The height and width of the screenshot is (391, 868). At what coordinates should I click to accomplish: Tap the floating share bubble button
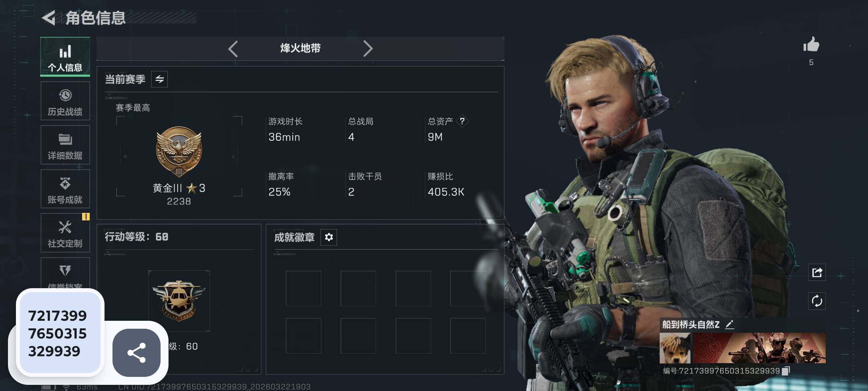coord(136,353)
